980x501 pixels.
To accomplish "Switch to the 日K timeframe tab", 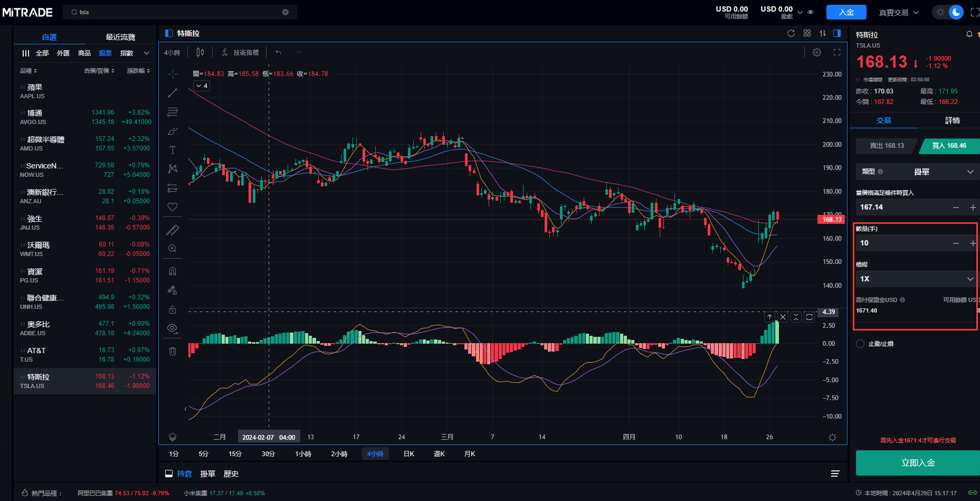I will (x=408, y=454).
